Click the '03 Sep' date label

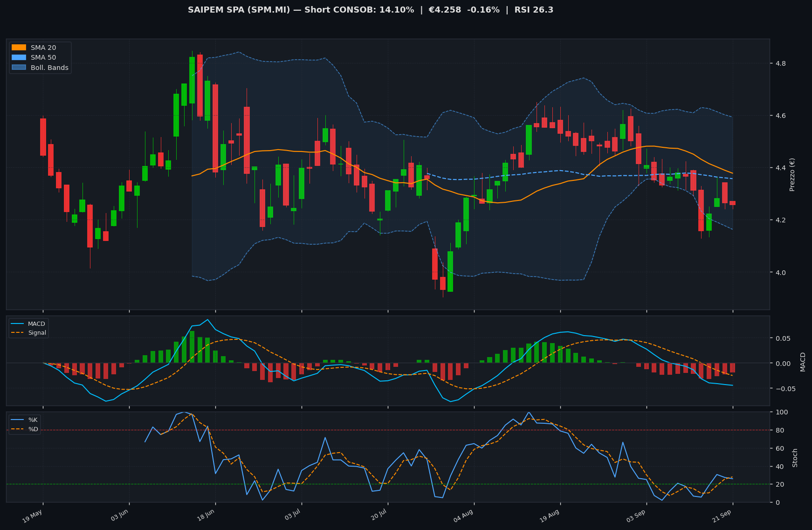pyautogui.click(x=636, y=516)
